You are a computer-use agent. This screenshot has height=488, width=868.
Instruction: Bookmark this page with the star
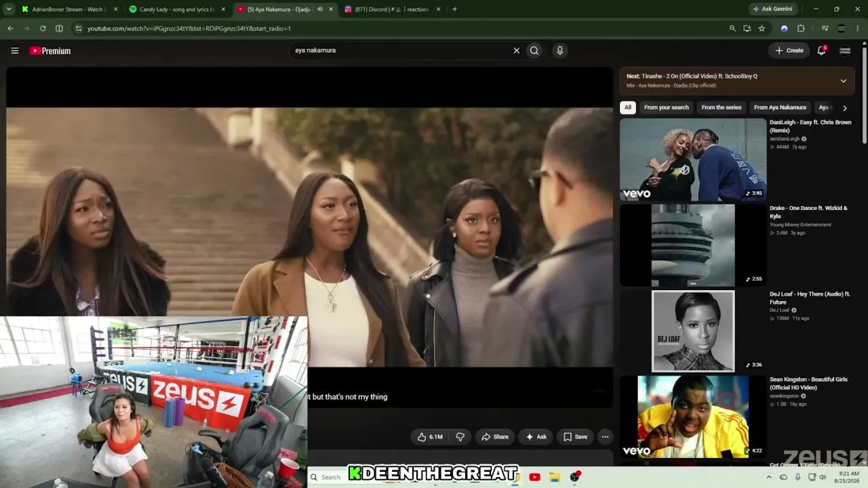pos(762,28)
